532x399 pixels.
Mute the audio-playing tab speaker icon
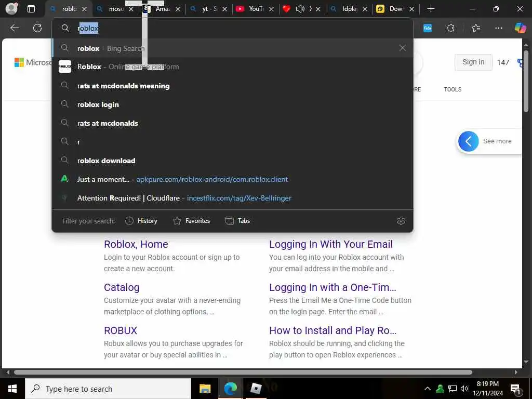tap(300, 9)
